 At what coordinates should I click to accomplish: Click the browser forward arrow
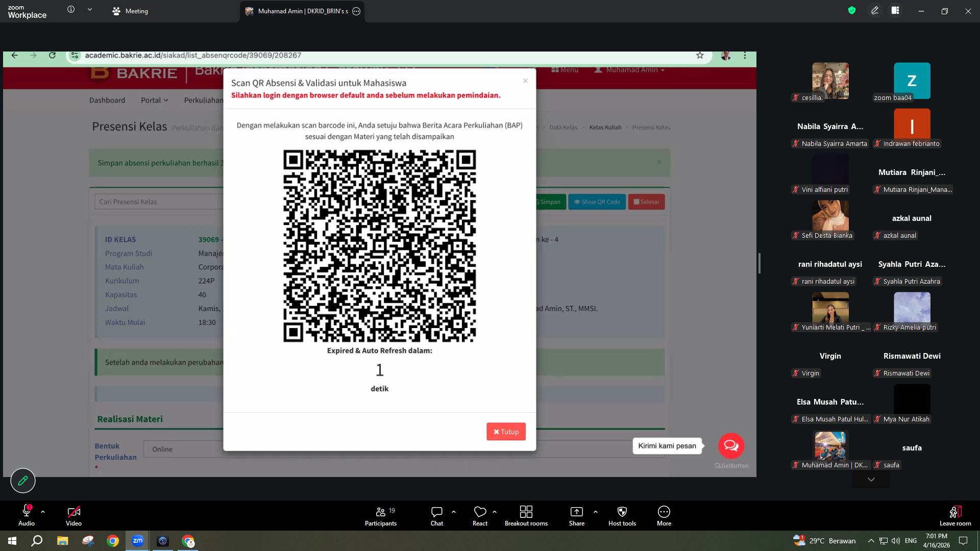pyautogui.click(x=33, y=56)
